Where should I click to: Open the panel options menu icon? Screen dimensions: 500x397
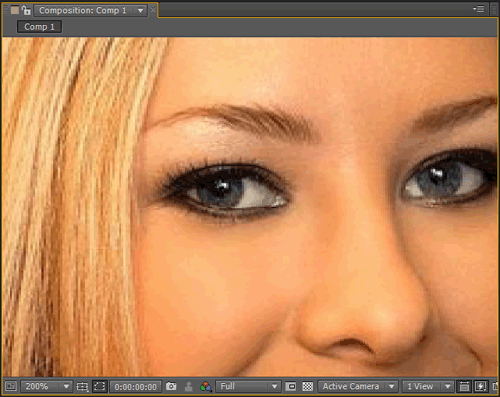[x=478, y=9]
